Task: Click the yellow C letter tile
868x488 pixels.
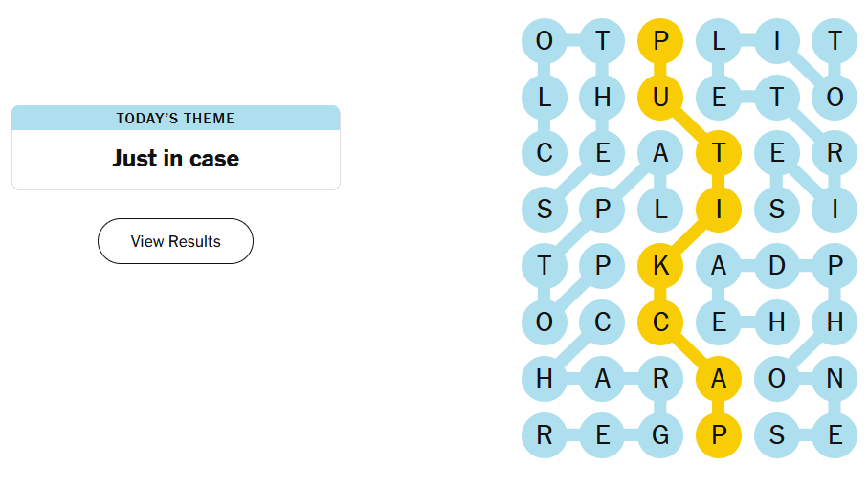Action: (x=660, y=322)
